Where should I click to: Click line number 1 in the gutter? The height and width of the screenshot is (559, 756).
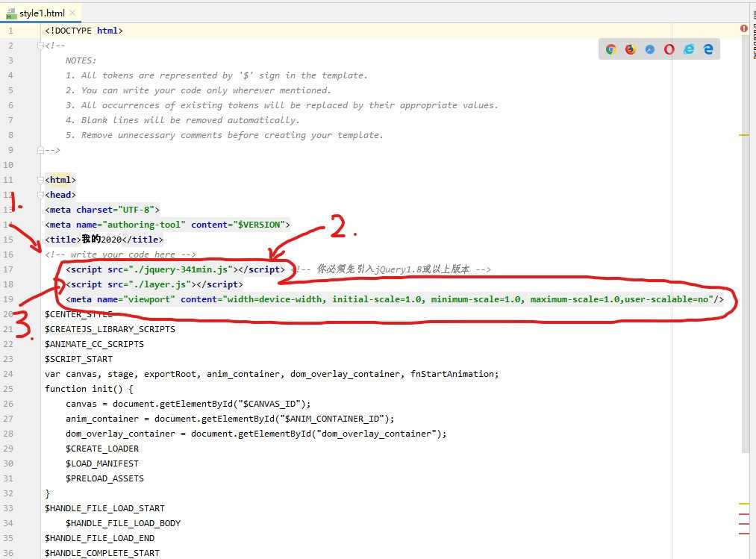(10, 31)
